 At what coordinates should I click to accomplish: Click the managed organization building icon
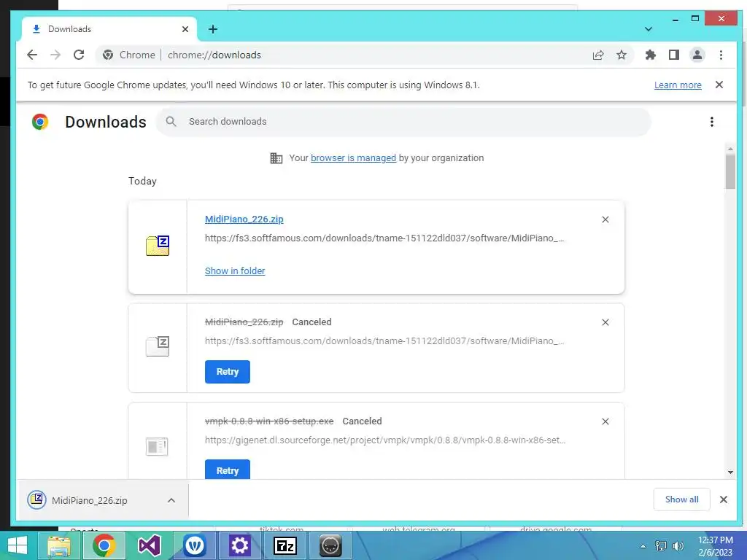pyautogui.click(x=276, y=158)
